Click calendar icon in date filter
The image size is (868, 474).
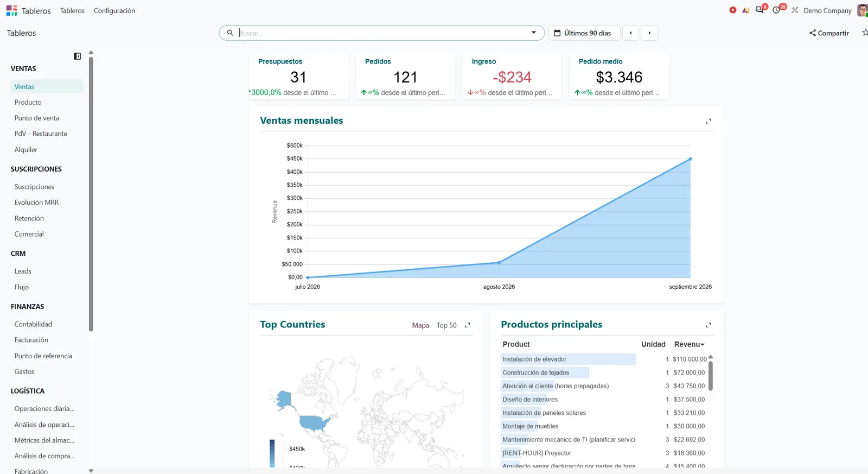pos(557,33)
